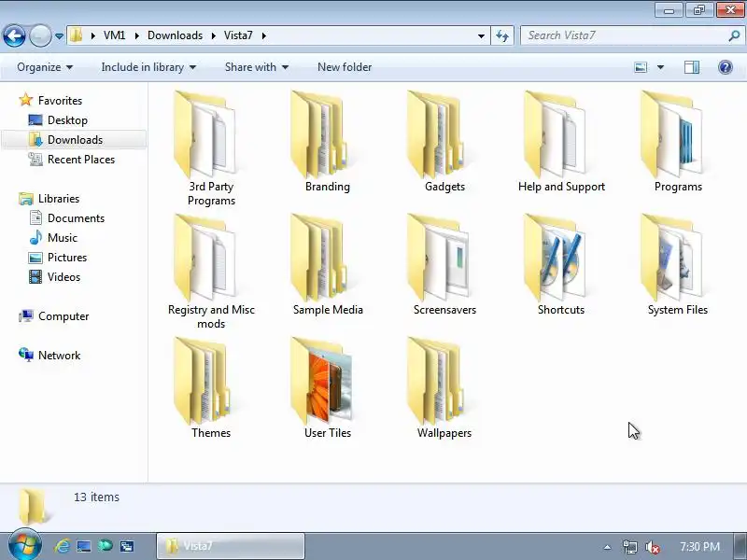Navigate to VM1 in the breadcrumb
This screenshot has width=747, height=560.
click(x=114, y=35)
